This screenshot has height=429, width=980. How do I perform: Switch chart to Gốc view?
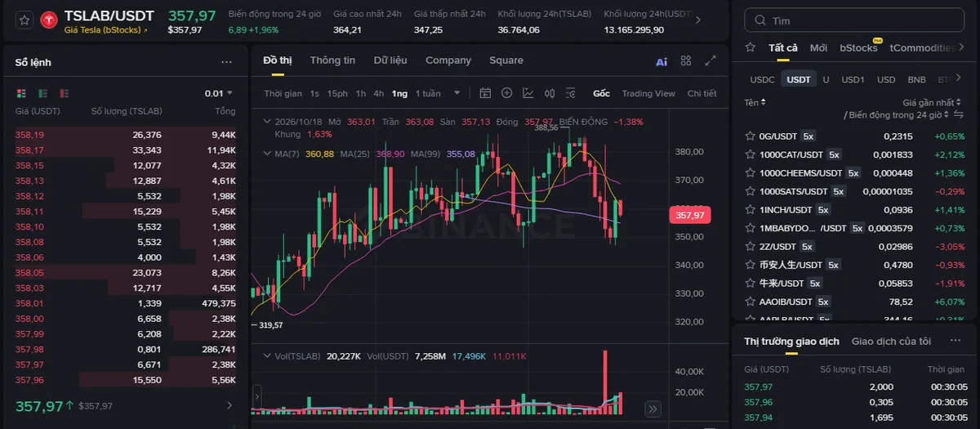pos(602,93)
